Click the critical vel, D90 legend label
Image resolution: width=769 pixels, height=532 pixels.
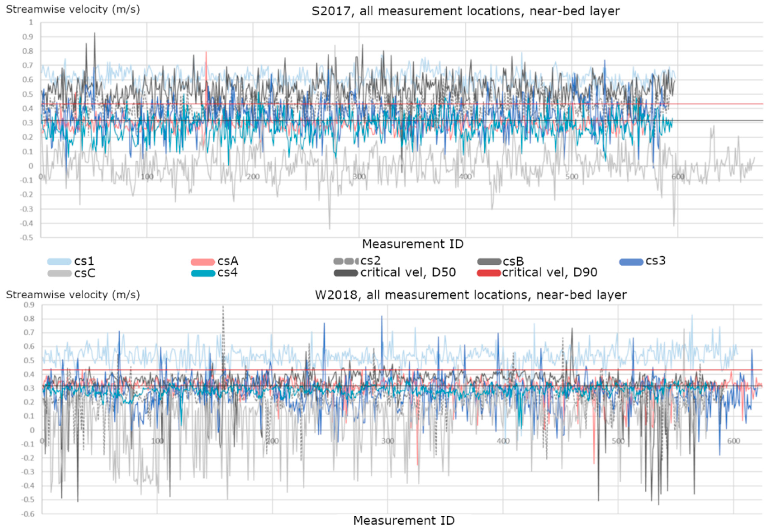point(550,273)
